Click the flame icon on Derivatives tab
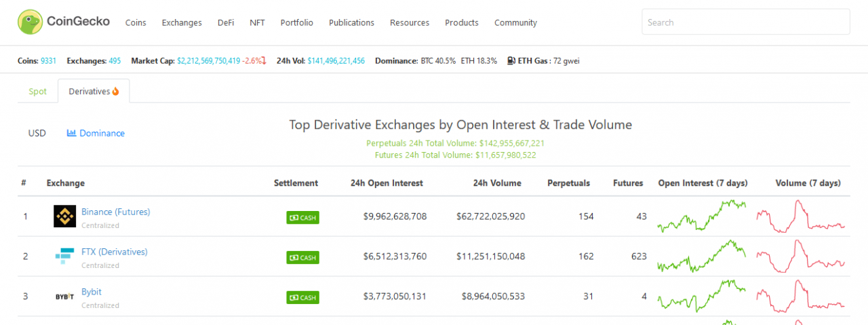This screenshot has height=325, width=868. (x=115, y=91)
